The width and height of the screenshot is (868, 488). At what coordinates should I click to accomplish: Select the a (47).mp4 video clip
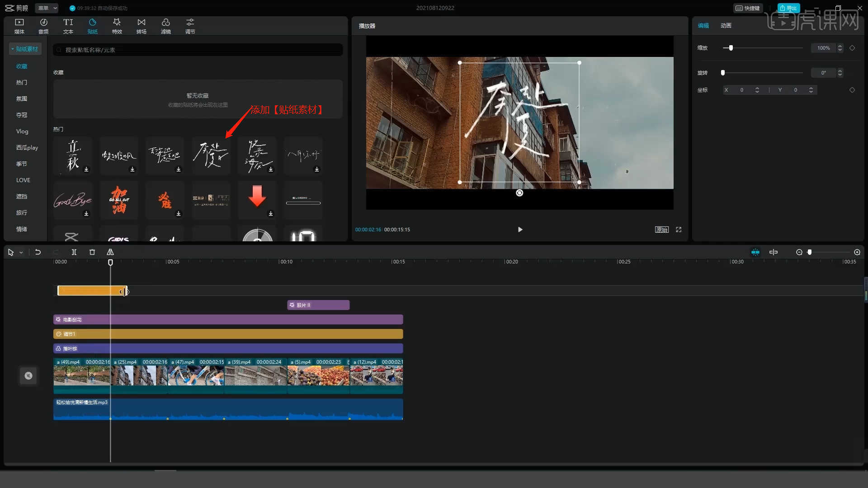coord(197,375)
